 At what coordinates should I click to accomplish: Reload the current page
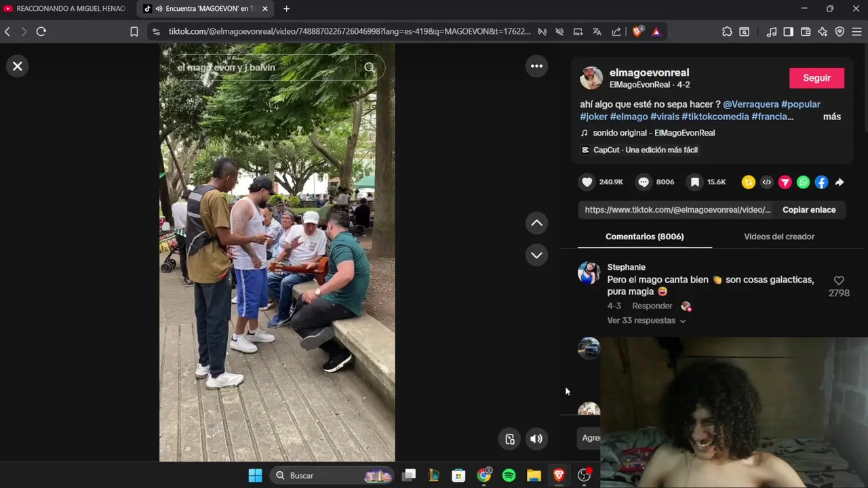[41, 31]
